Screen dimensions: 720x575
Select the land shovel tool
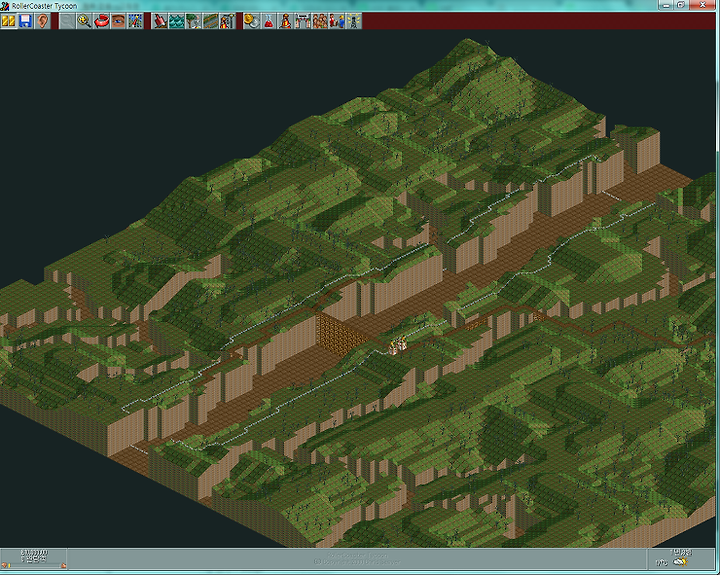coord(160,21)
